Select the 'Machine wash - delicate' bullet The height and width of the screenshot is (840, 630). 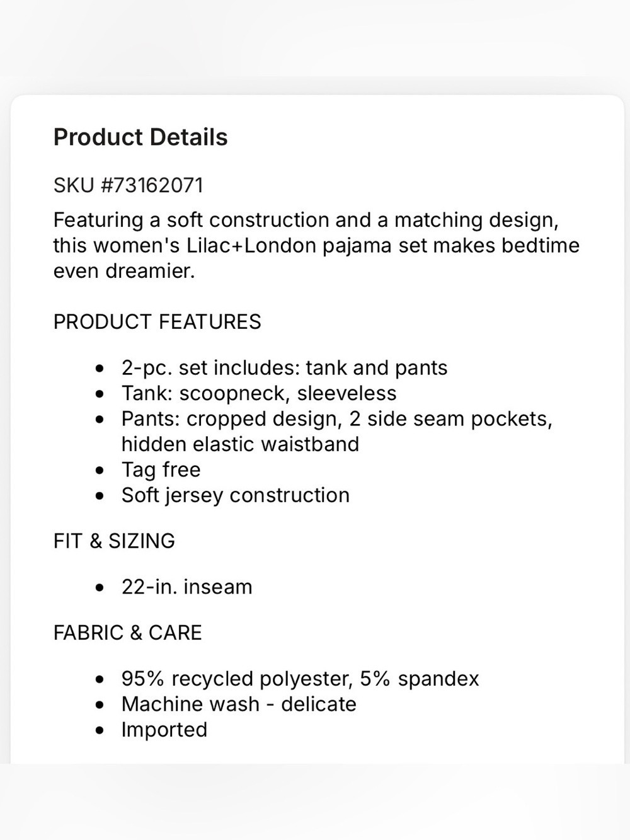point(239,704)
